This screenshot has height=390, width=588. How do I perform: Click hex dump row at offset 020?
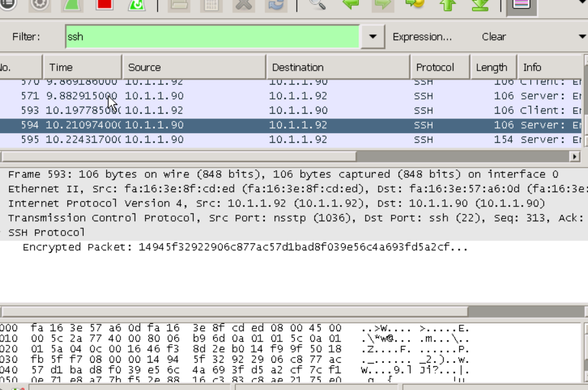[x=235, y=349]
